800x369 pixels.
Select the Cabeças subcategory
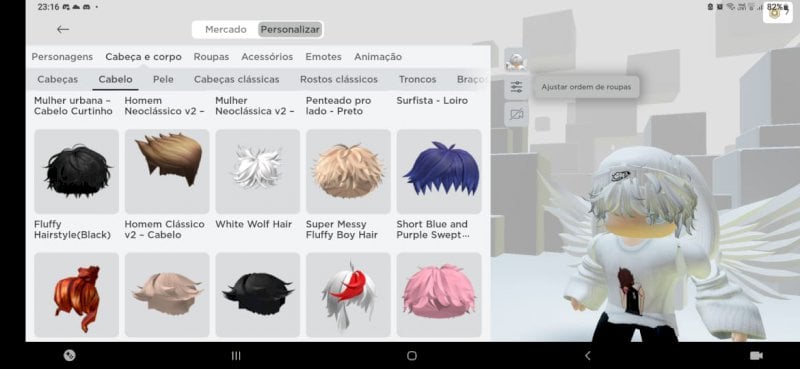[58, 80]
